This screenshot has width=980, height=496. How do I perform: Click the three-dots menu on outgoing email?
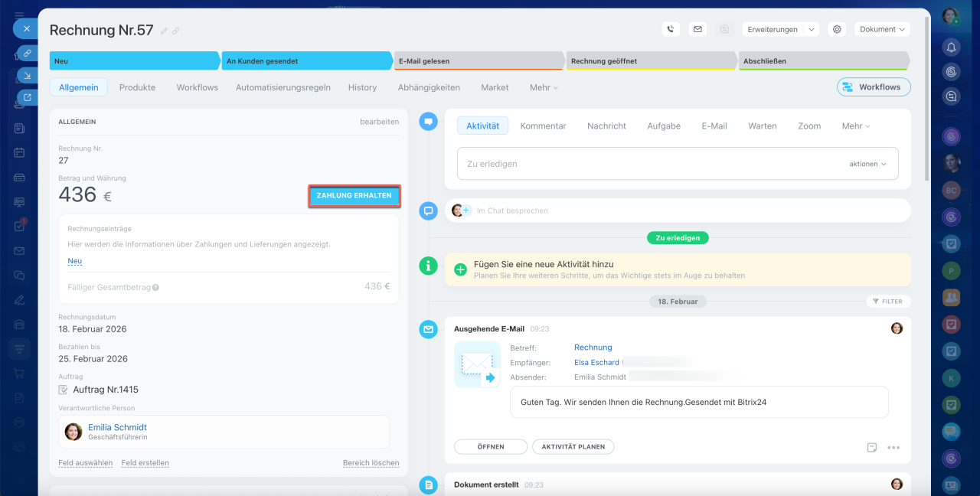click(893, 448)
